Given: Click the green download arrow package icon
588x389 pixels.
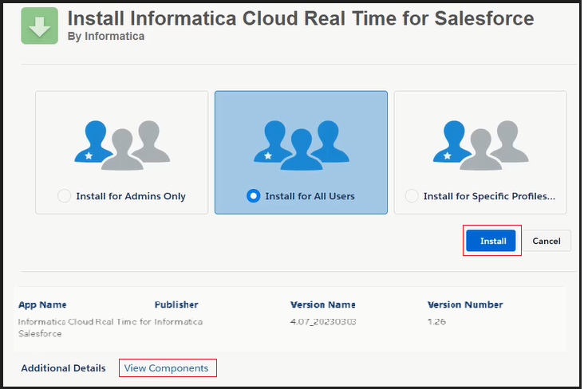Looking at the screenshot, I should pos(39,26).
